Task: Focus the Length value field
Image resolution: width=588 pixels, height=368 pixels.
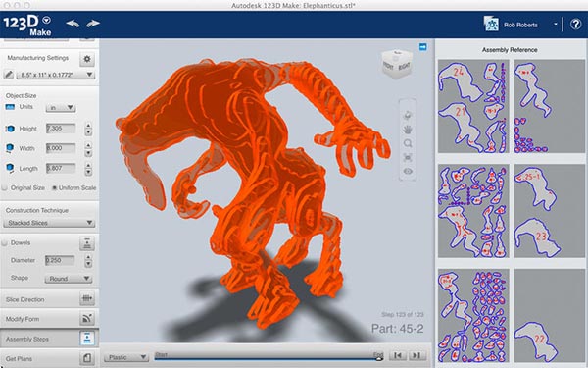Action: point(61,168)
